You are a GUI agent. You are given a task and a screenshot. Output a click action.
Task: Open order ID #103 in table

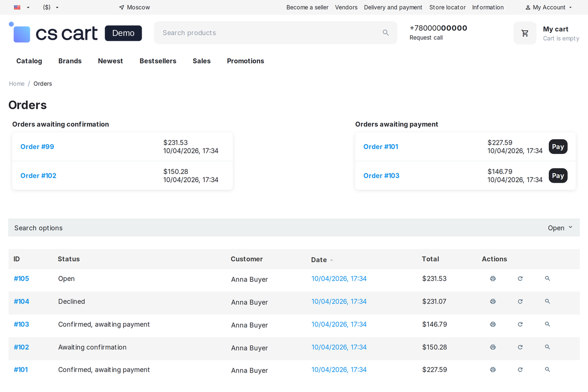(22, 324)
